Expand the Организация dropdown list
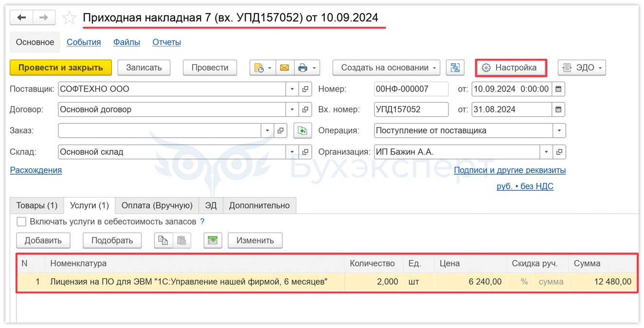This screenshot has height=328, width=644. (546, 152)
